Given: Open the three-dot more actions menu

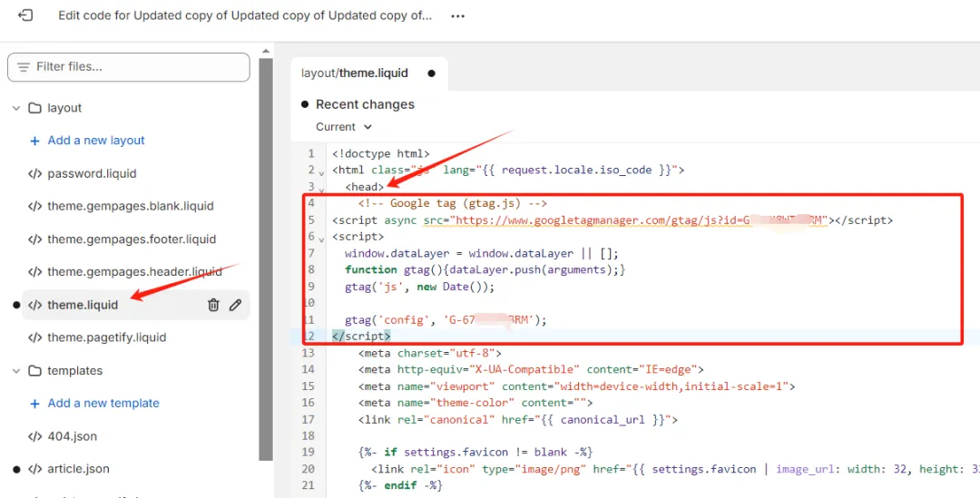Looking at the screenshot, I should [x=457, y=16].
